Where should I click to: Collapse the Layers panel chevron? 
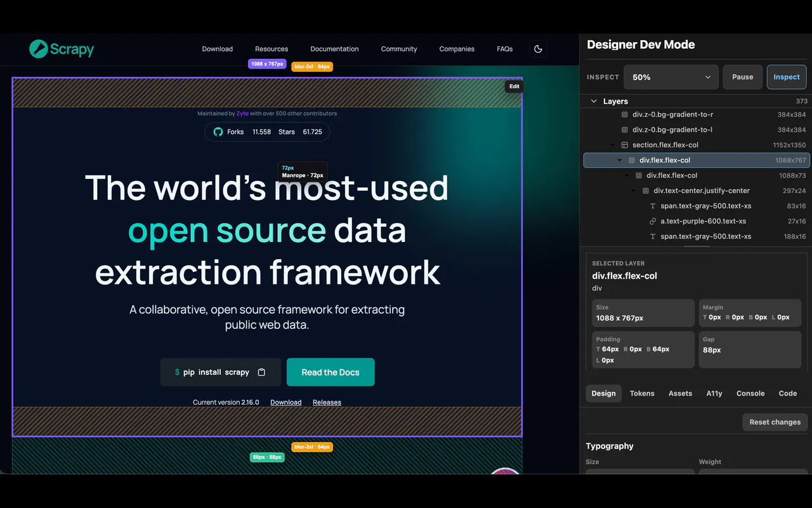pos(594,101)
